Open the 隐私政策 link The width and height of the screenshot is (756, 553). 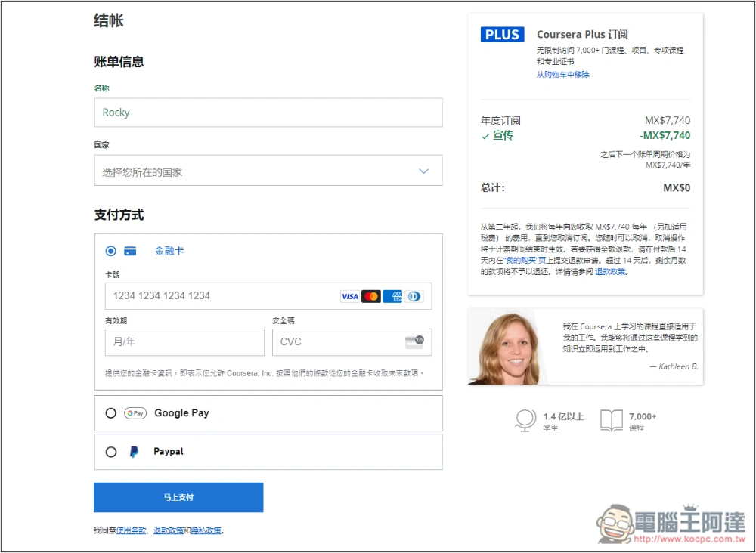[206, 530]
